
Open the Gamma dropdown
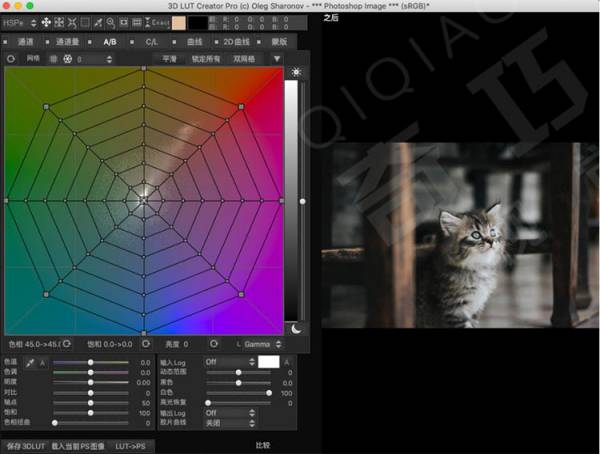tap(260, 343)
